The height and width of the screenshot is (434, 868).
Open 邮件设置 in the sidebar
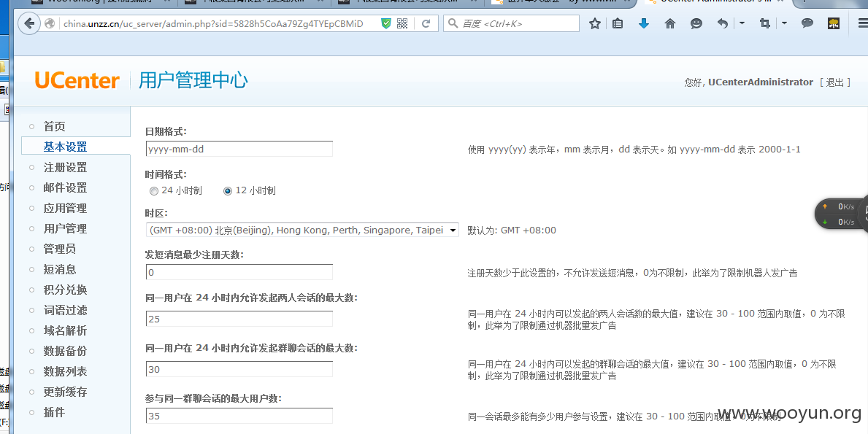[65, 188]
